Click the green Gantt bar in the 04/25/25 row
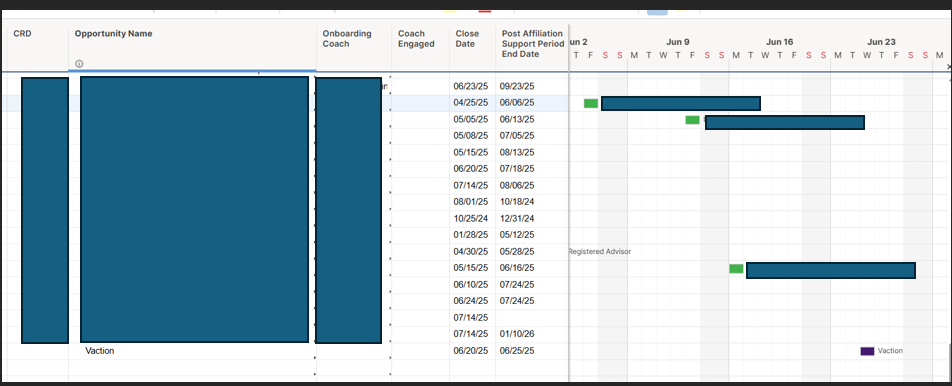952x386 pixels. click(x=591, y=103)
